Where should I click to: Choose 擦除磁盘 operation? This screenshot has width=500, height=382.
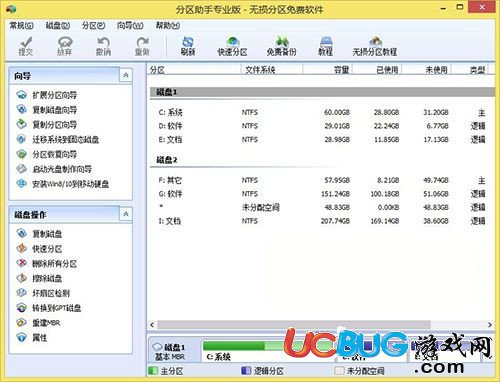[39, 278]
